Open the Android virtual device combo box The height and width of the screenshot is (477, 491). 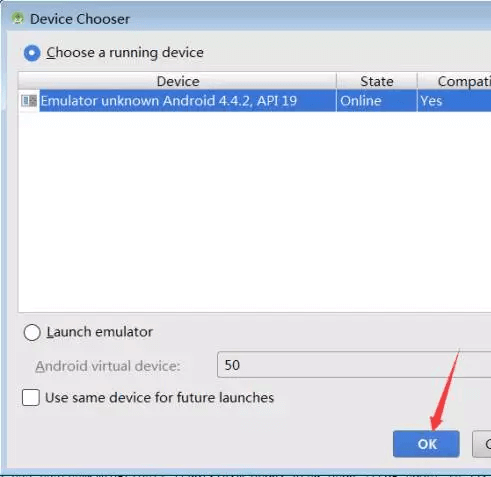tap(354, 365)
